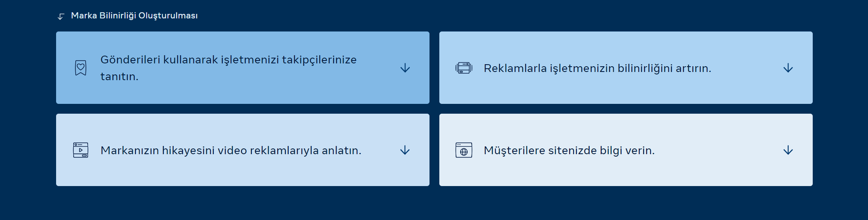Viewport: 868px width, 220px height.
Task: Expand the Müşterilere sitenizde bilgi verin arrow
Action: point(788,150)
